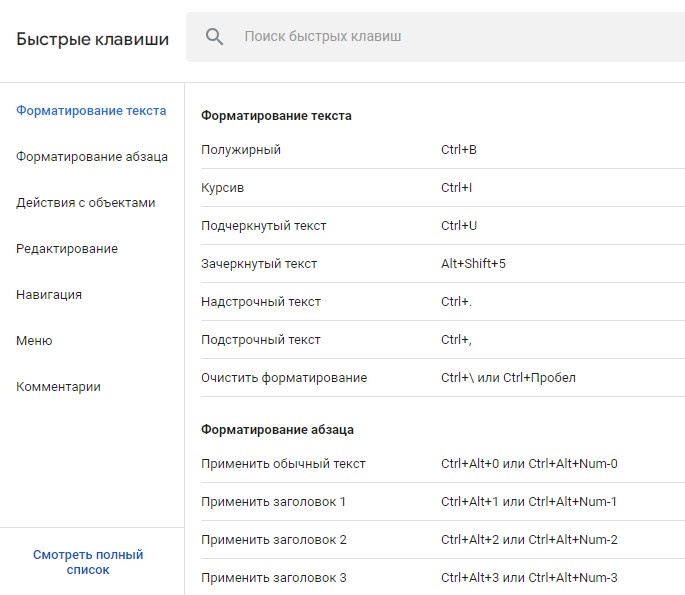Image resolution: width=685 pixels, height=595 pixels.
Task: Select the Форматирование текста sidebar category
Action: (x=91, y=111)
